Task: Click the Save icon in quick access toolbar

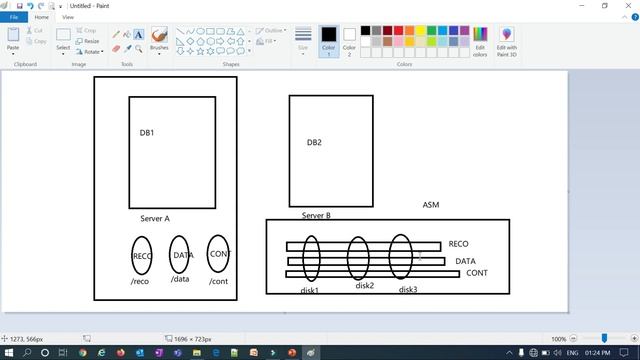Action: tap(19, 6)
